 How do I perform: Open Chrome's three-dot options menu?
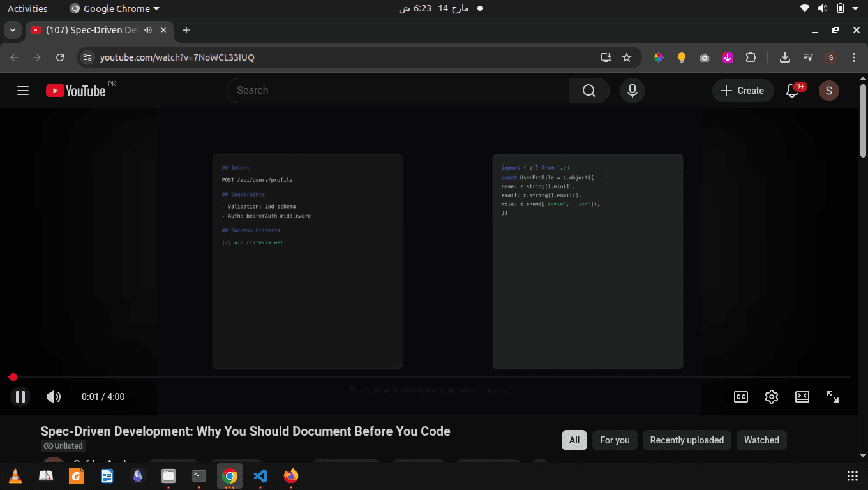pos(854,57)
